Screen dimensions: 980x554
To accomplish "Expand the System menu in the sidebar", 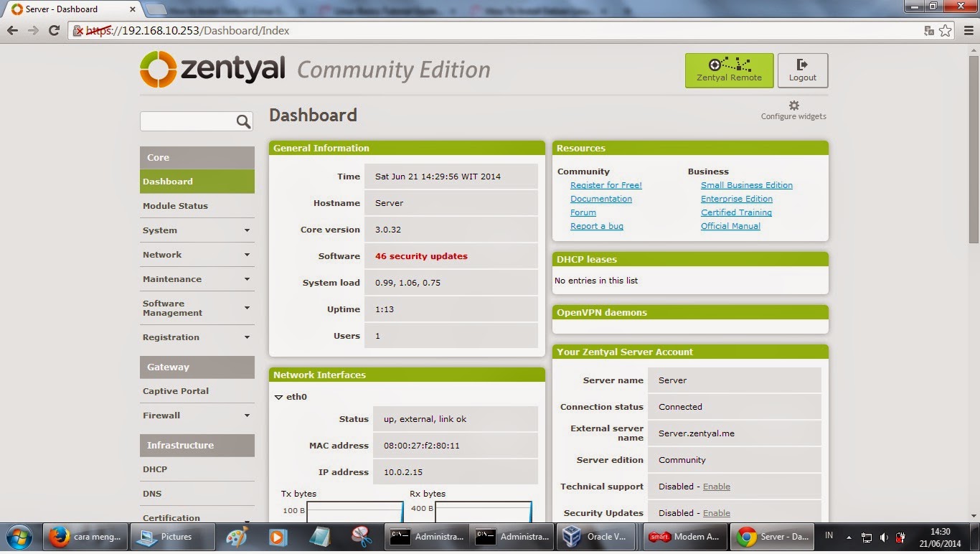I will point(197,230).
